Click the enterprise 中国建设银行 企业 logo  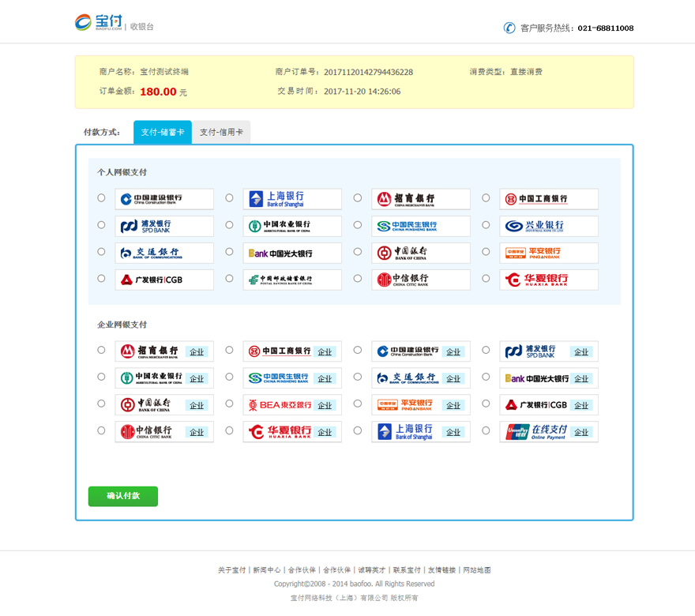tap(421, 351)
